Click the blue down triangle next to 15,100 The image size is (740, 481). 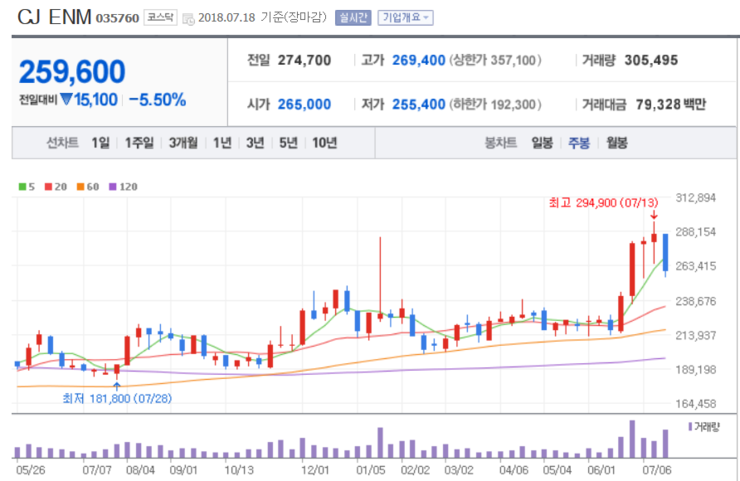66,99
